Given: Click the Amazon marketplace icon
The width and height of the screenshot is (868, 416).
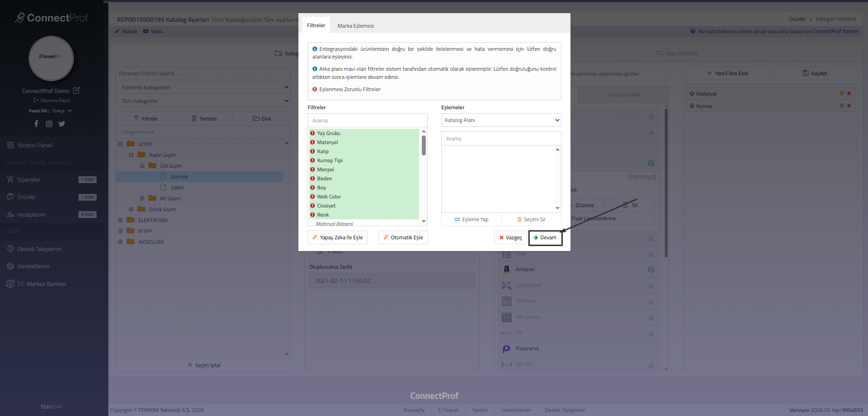Looking at the screenshot, I should [506, 269].
